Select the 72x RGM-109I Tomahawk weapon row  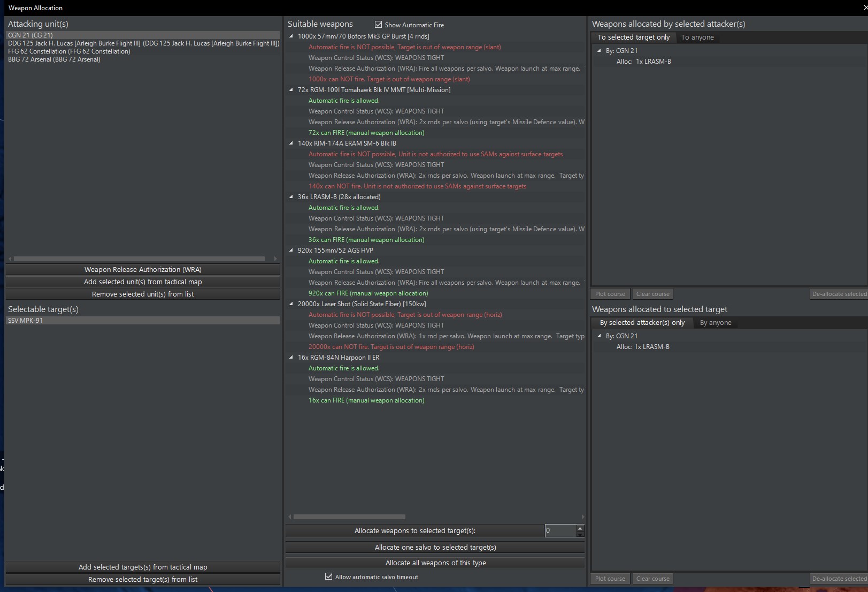(374, 90)
